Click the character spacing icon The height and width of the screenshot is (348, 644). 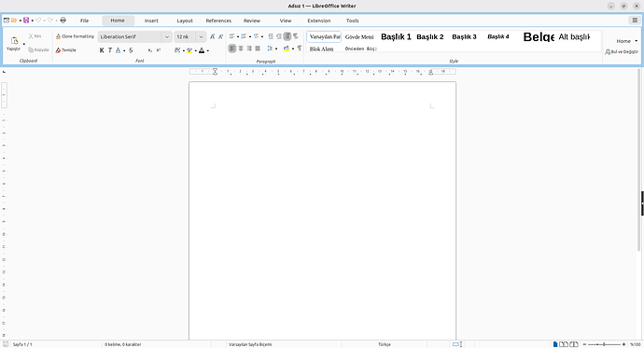click(x=177, y=50)
